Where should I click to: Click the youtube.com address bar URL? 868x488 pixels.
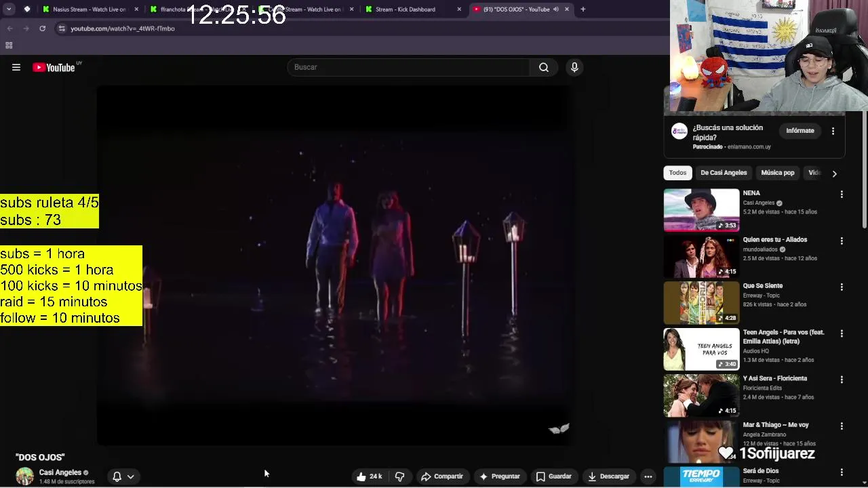click(123, 28)
